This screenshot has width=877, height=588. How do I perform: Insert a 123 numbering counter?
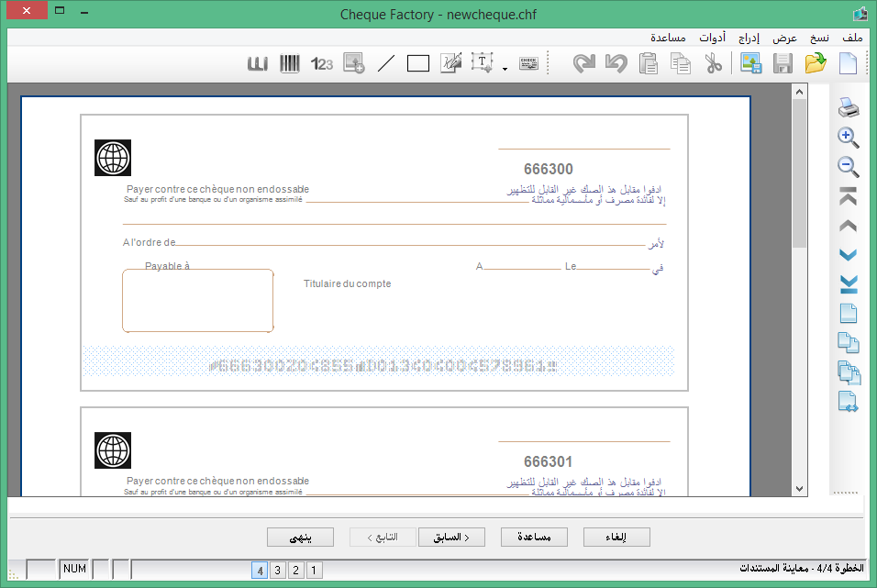[x=322, y=64]
